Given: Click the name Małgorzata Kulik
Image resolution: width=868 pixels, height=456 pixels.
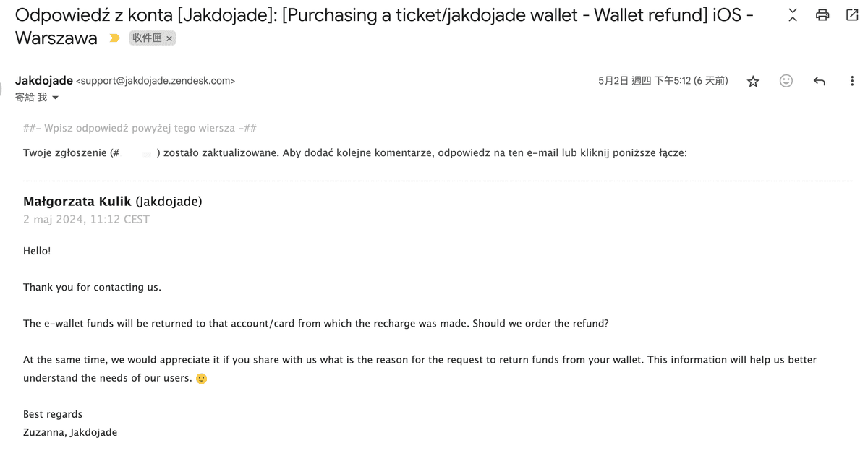Looking at the screenshot, I should click(x=77, y=202).
